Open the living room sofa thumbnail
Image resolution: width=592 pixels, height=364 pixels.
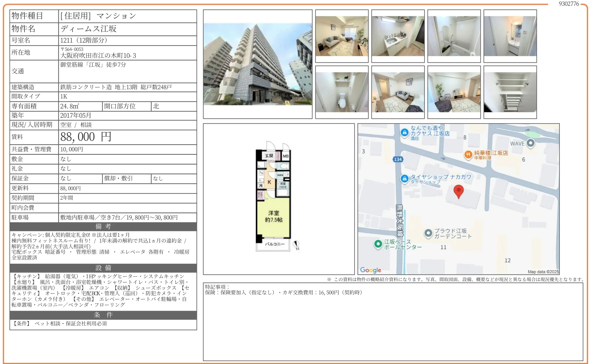tap(341, 36)
